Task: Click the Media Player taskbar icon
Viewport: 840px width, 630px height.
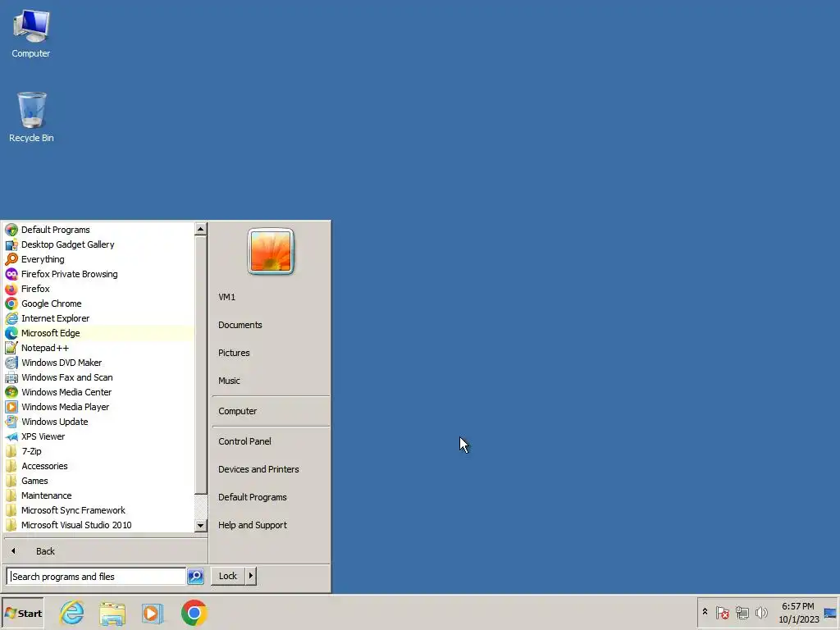Action: click(152, 613)
